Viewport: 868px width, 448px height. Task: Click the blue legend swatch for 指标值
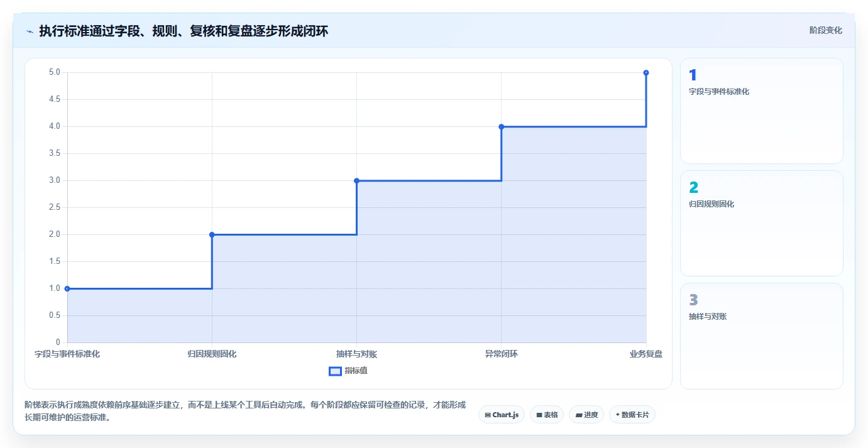335,371
